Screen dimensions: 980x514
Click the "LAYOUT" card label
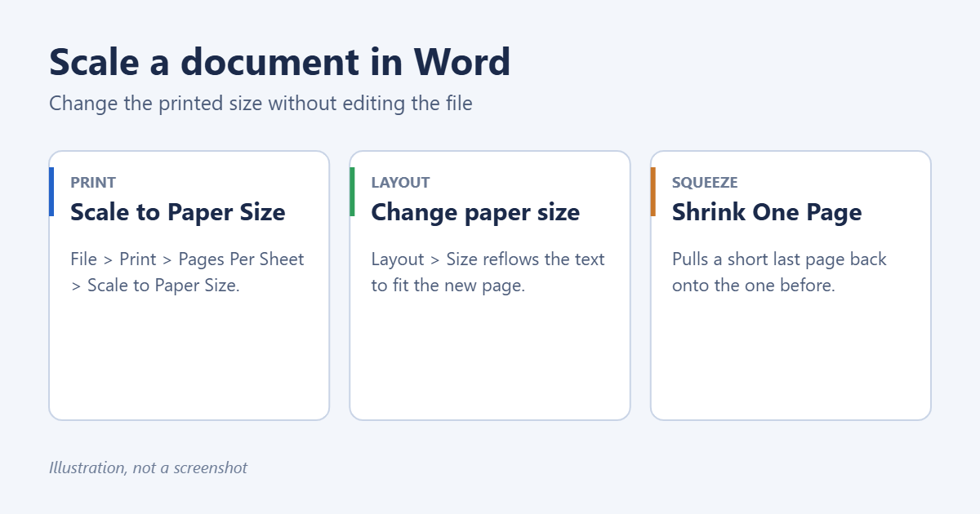400,183
